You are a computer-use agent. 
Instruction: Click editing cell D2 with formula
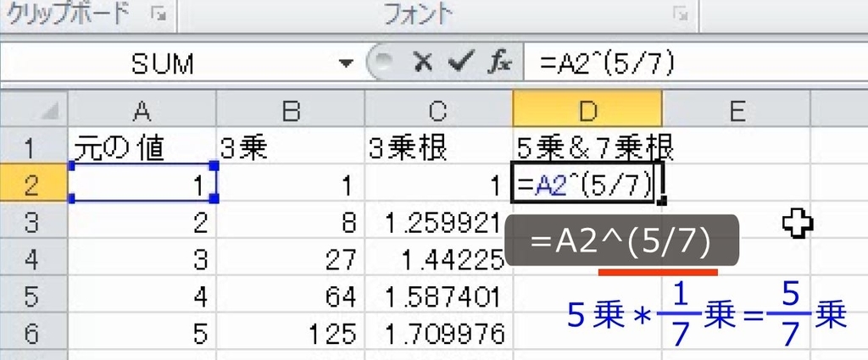(587, 184)
